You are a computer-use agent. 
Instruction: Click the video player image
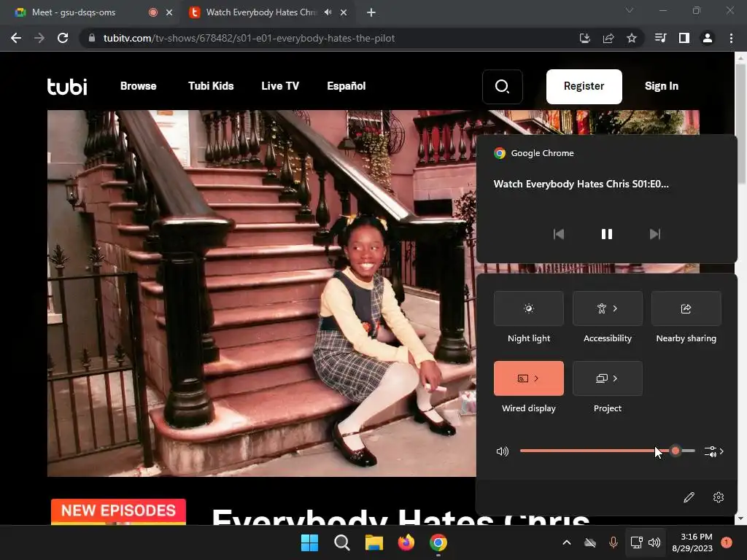tap(261, 293)
